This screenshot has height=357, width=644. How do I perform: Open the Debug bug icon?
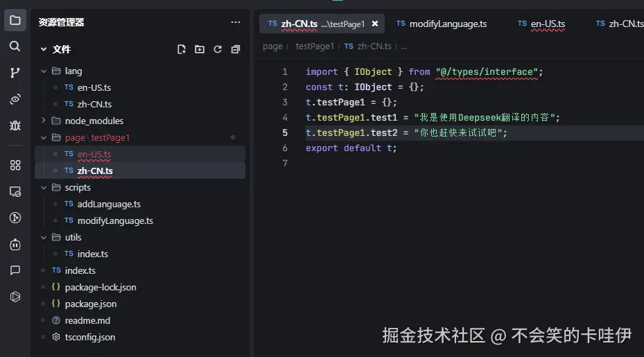point(15,125)
